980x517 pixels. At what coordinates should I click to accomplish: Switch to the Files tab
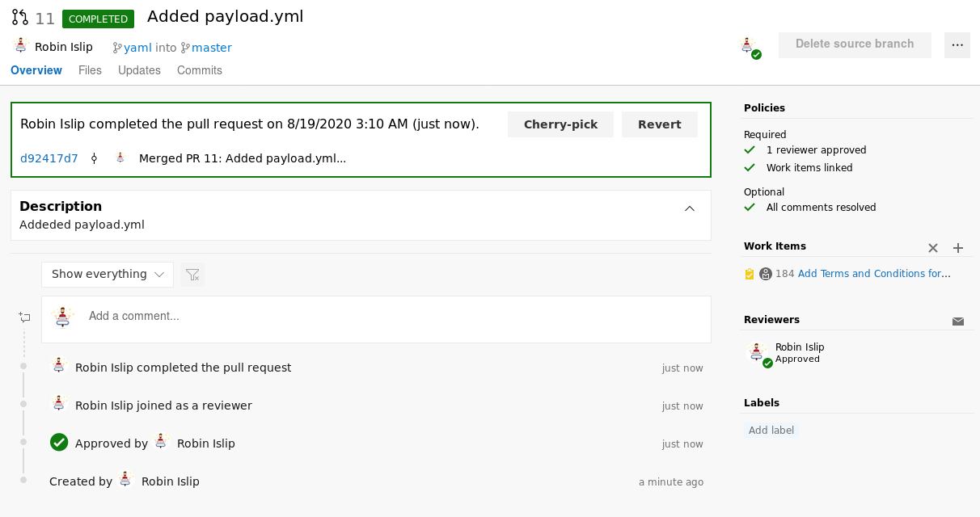click(90, 70)
